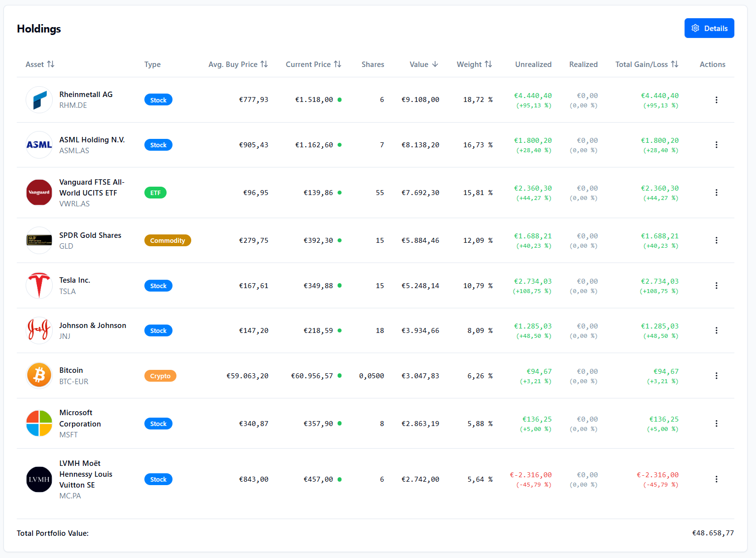Image resolution: width=756 pixels, height=558 pixels.
Task: Click the Rheinmetall AG logo icon
Action: coord(39,100)
